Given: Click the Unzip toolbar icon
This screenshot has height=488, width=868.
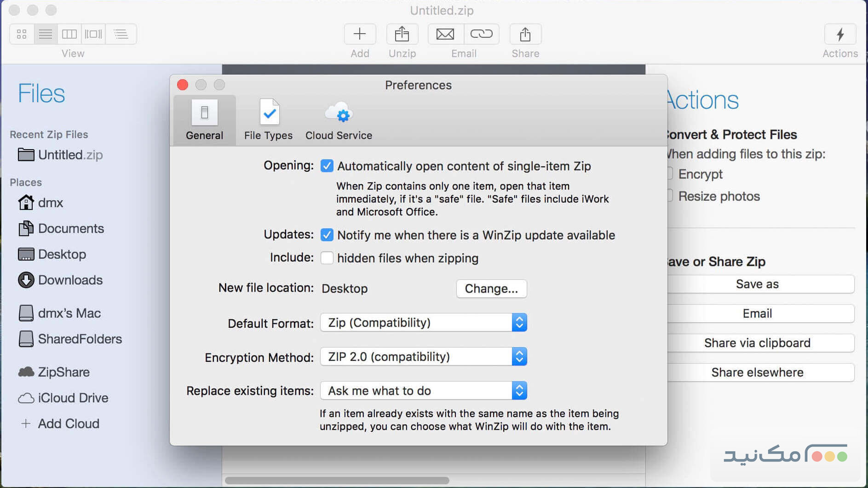Looking at the screenshot, I should pyautogui.click(x=402, y=34).
